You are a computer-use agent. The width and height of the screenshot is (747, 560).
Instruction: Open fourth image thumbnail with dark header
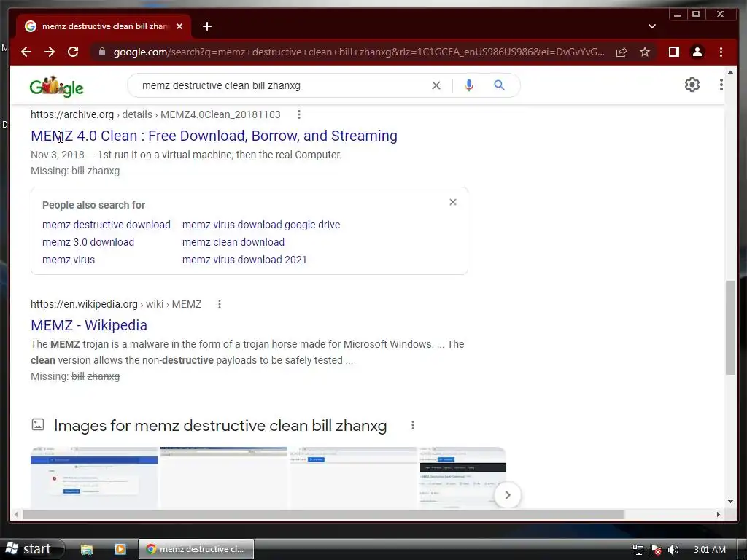[x=462, y=478]
